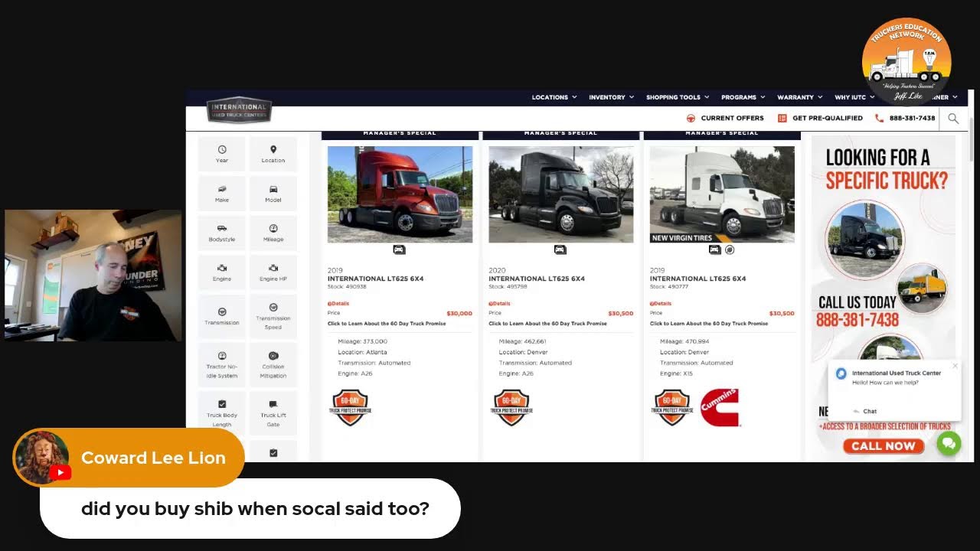
Task: Click 'Mileage: 462,661' text
Action: point(522,341)
